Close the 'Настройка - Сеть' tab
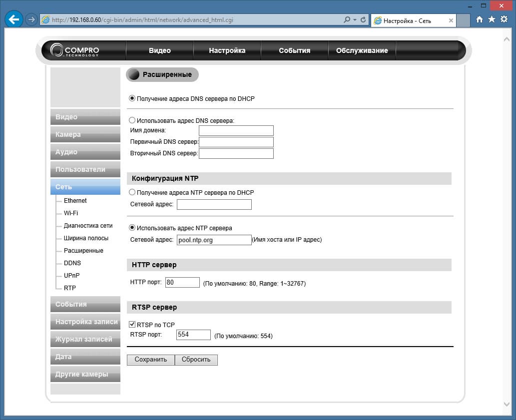Viewport: 516px width, 420px height. [451, 20]
